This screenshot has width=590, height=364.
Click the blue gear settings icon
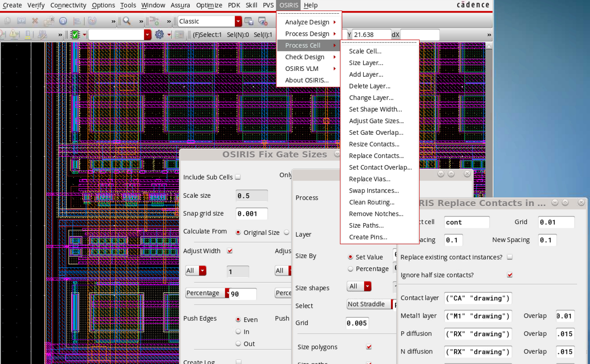(159, 35)
